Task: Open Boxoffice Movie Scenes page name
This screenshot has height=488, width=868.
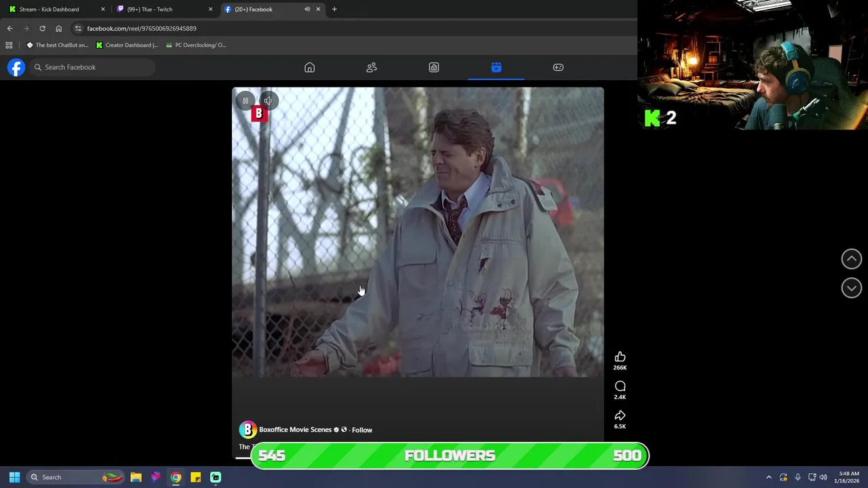Action: tap(295, 430)
